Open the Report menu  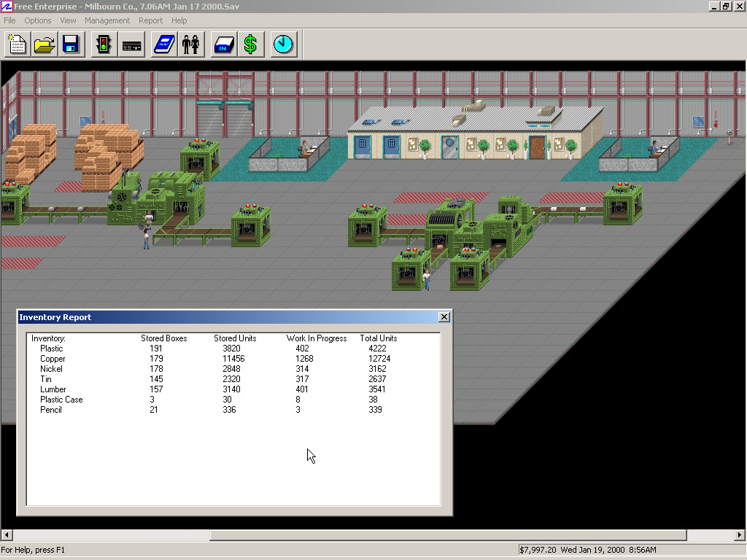pos(150,20)
